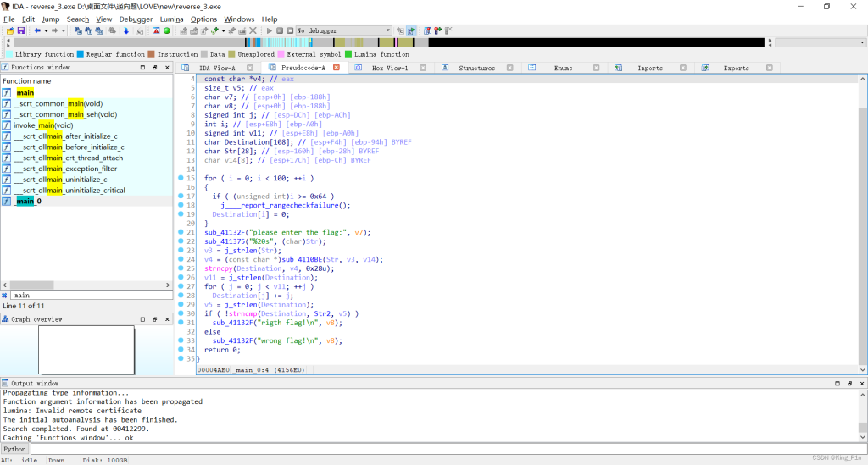Switch to the Hex View-1 tab

pos(390,68)
